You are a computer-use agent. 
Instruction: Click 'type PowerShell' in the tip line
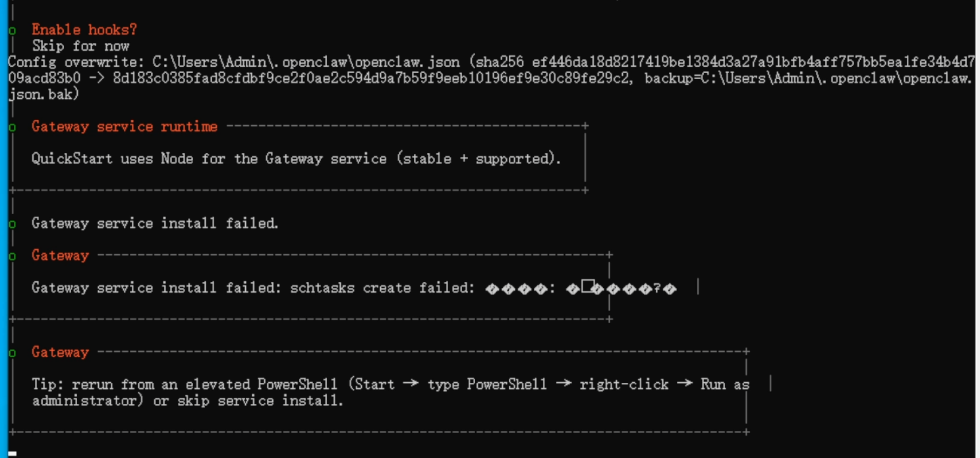tap(487, 384)
